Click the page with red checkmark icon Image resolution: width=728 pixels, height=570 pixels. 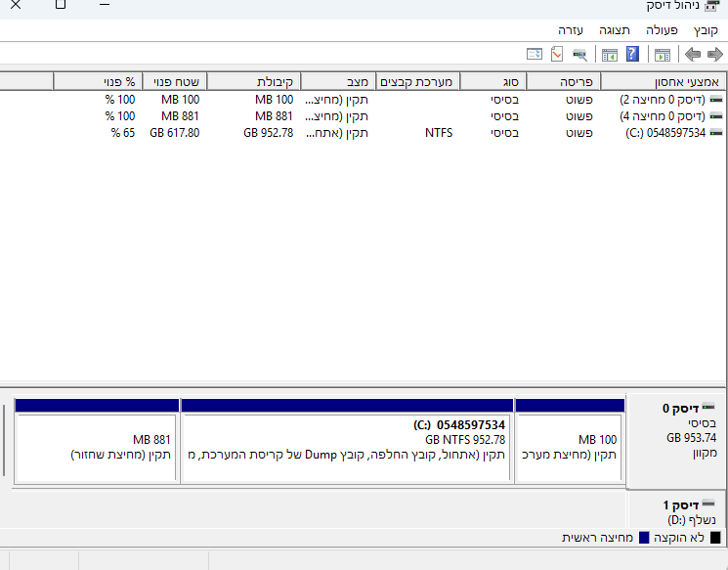click(x=557, y=55)
